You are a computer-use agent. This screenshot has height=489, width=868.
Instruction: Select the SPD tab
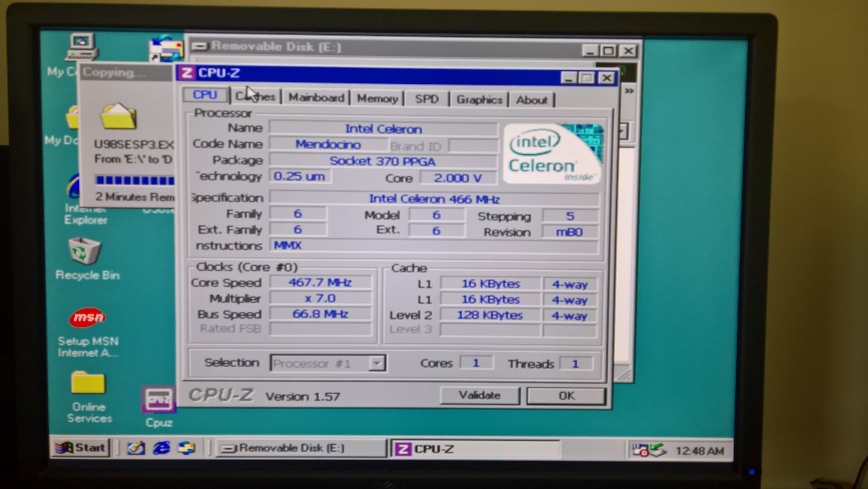(427, 99)
